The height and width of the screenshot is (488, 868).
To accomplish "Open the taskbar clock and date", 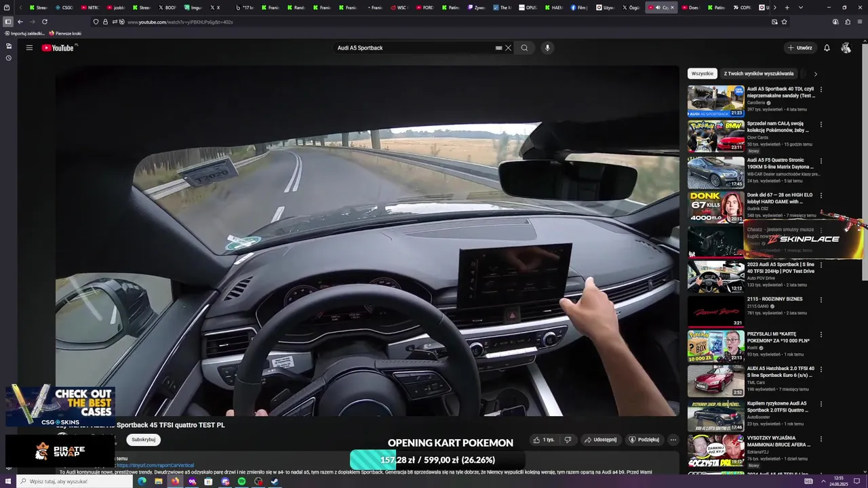I will coord(838,481).
